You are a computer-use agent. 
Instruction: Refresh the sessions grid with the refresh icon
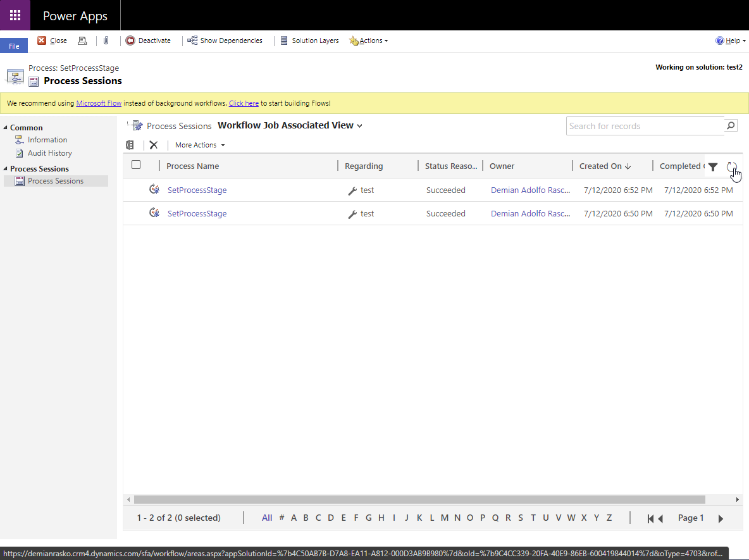click(732, 166)
